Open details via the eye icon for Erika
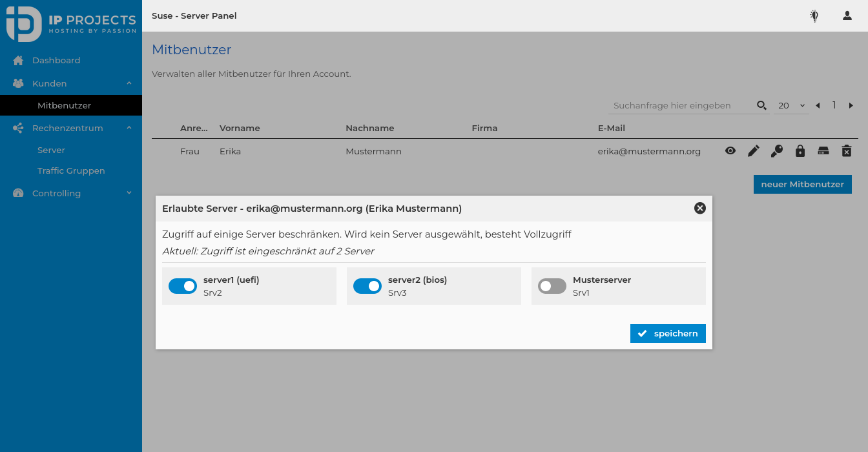Image resolution: width=868 pixels, height=452 pixels. pyautogui.click(x=730, y=150)
